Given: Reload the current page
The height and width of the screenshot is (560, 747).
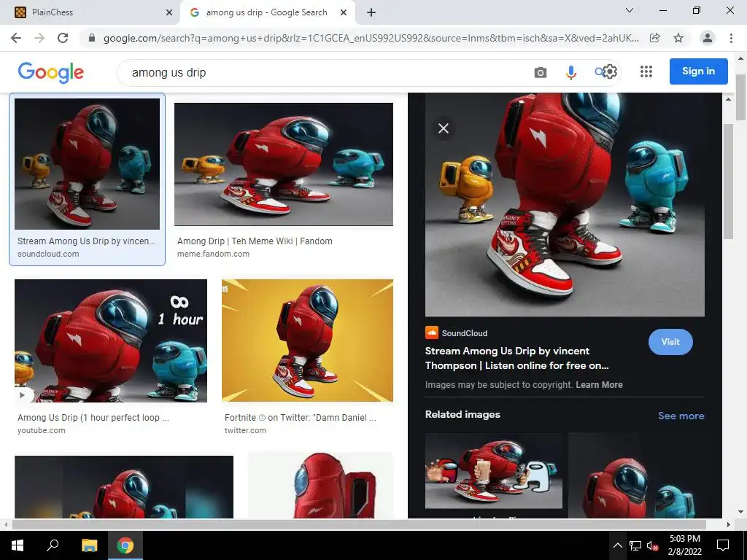Looking at the screenshot, I should 63,38.
